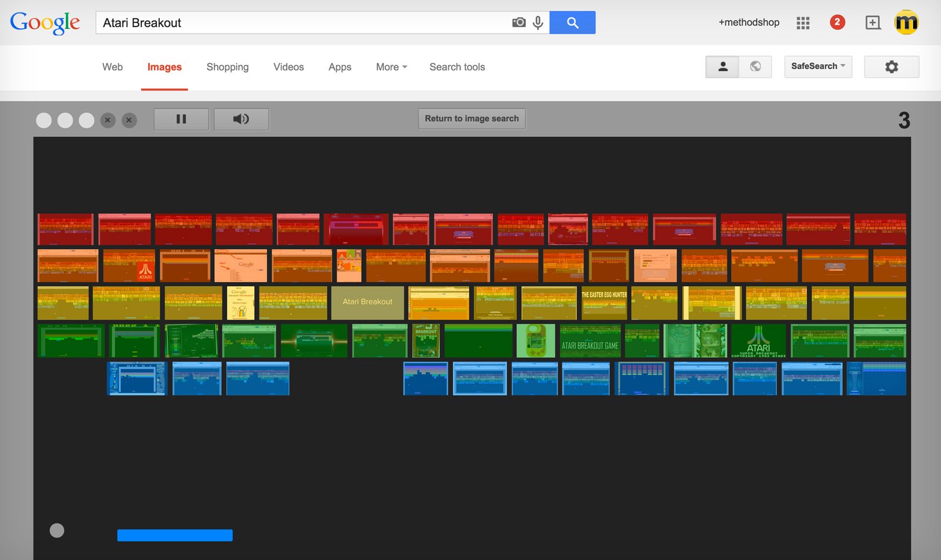Viewport: 941px width, 560px height.
Task: Click the share plus box icon
Action: [873, 23]
